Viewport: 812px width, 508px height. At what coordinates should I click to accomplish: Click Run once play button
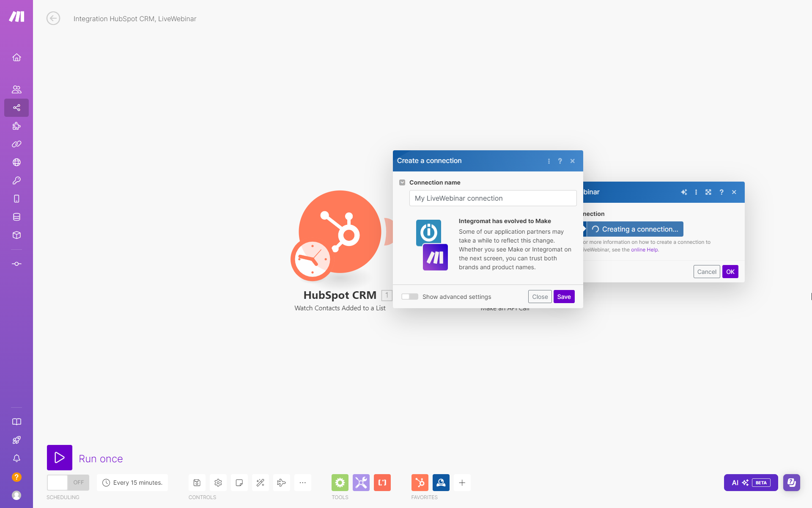point(60,458)
